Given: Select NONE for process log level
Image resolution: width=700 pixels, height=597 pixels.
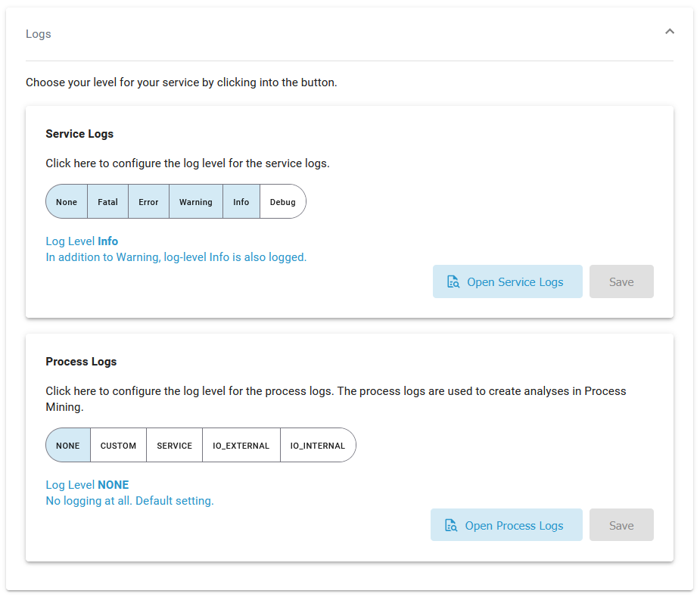Looking at the screenshot, I should pyautogui.click(x=68, y=446).
